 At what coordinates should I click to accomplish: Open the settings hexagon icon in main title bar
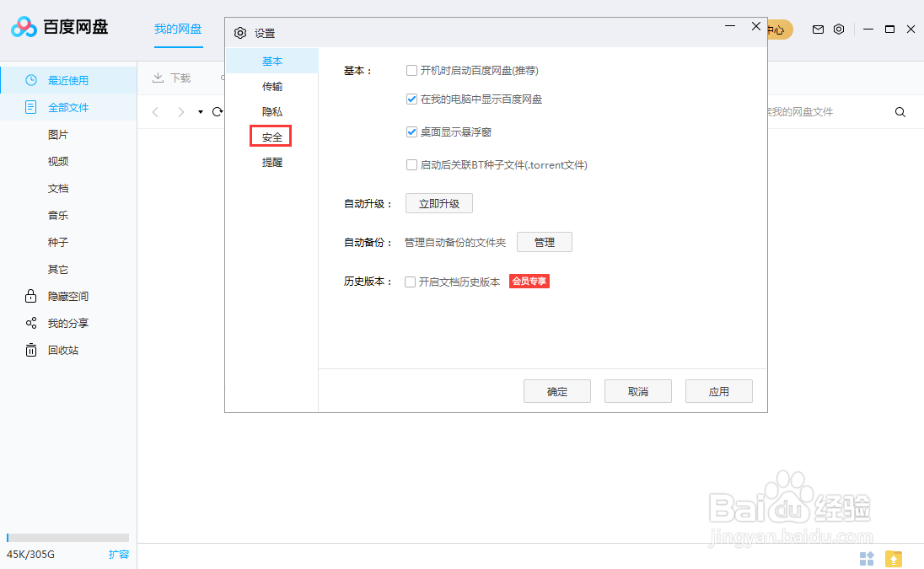click(839, 30)
